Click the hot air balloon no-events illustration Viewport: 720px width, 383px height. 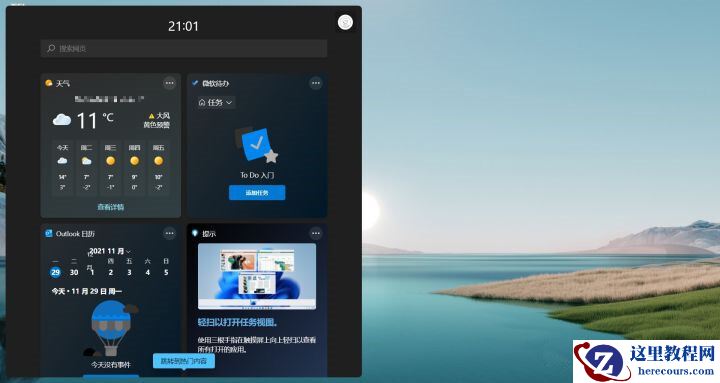click(111, 328)
